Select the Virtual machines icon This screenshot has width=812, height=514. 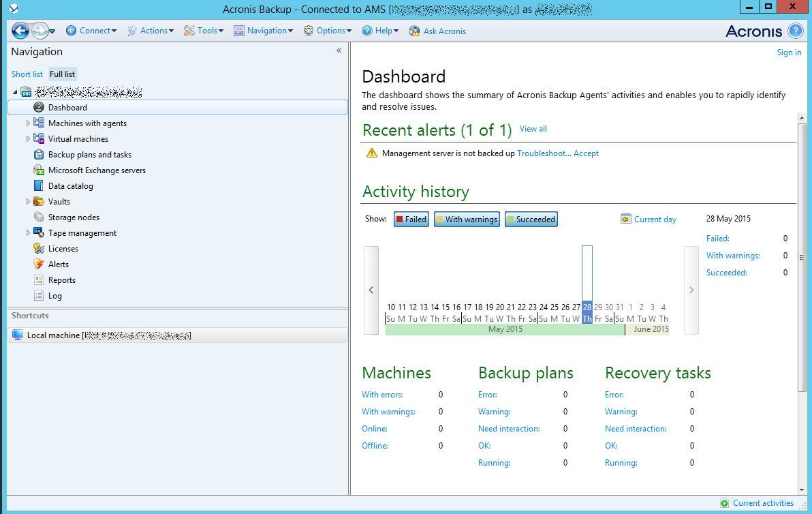coord(39,138)
